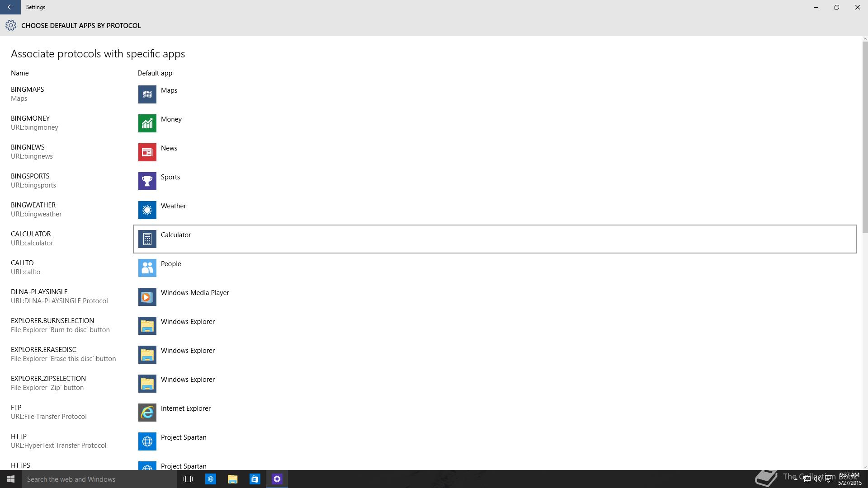This screenshot has width=868, height=488.
Task: Open the network icon in system tray
Action: coord(807,479)
